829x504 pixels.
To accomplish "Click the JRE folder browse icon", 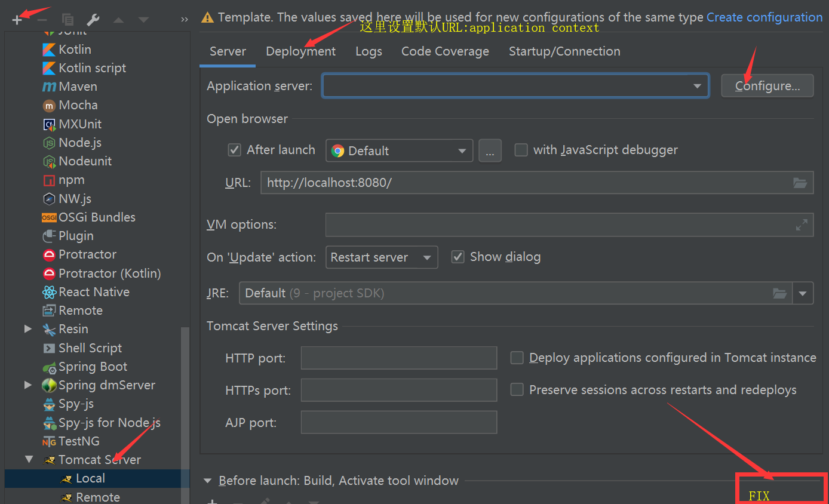I will tap(779, 293).
